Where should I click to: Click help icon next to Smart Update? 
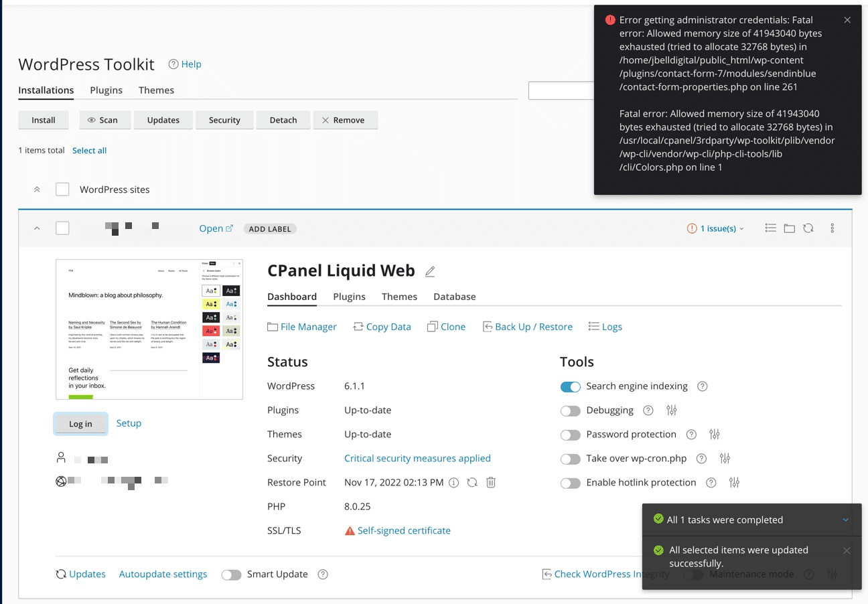[x=323, y=575]
